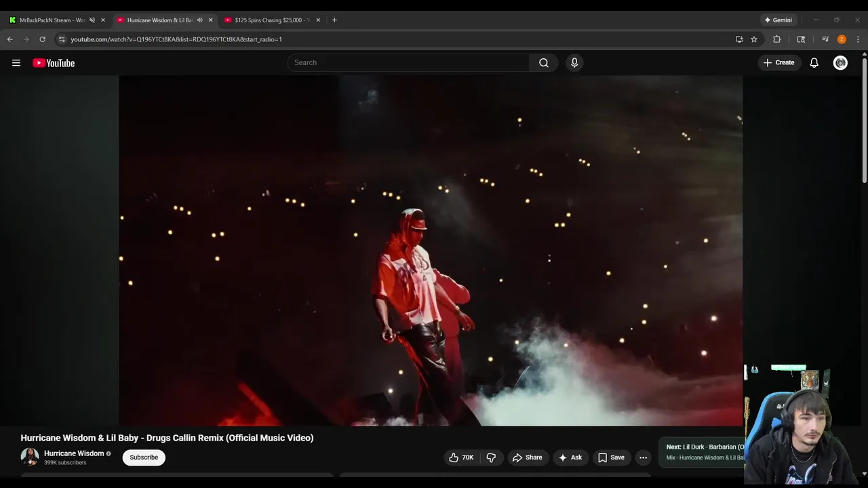Bookmark this page with the star icon
The width and height of the screenshot is (868, 488).
click(754, 39)
